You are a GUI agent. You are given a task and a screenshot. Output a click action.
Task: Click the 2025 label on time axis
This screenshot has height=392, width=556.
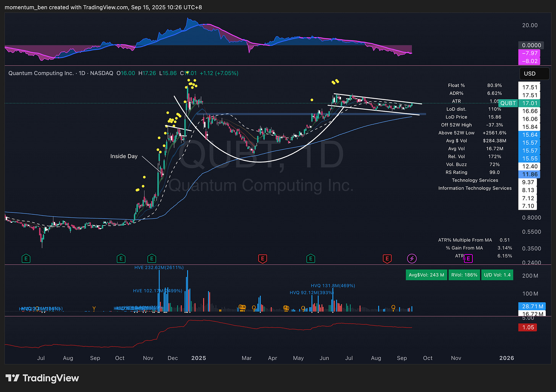pos(199,358)
